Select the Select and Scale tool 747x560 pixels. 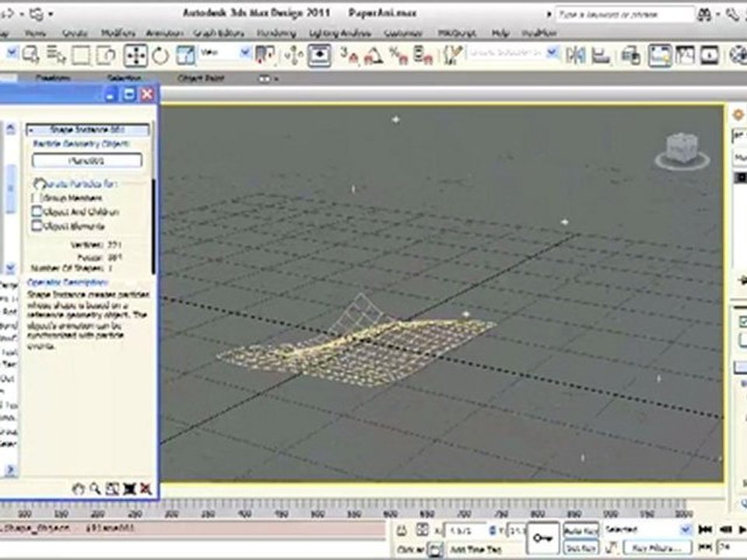185,56
